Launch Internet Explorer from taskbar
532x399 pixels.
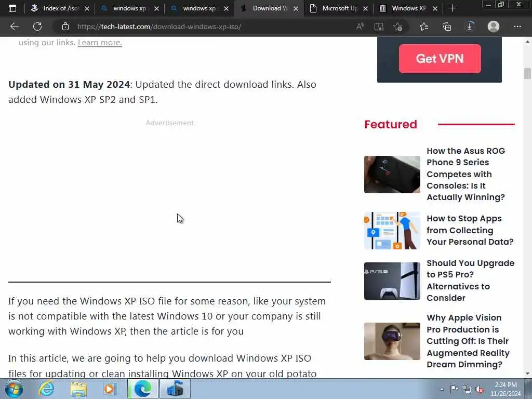[x=46, y=389]
